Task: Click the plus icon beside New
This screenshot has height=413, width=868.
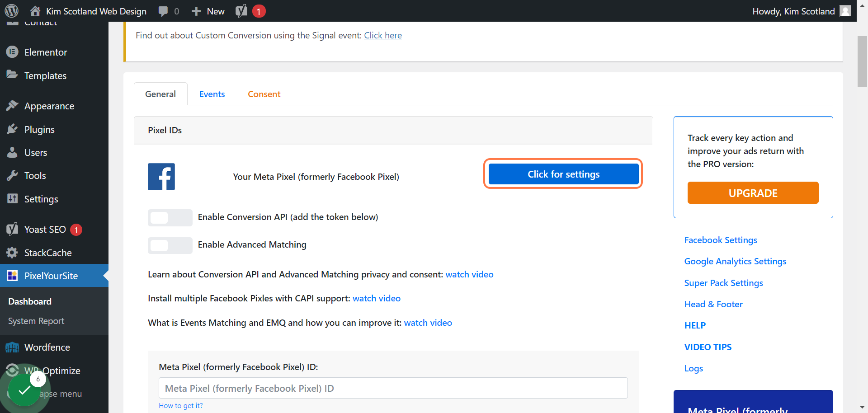Action: pyautogui.click(x=196, y=11)
